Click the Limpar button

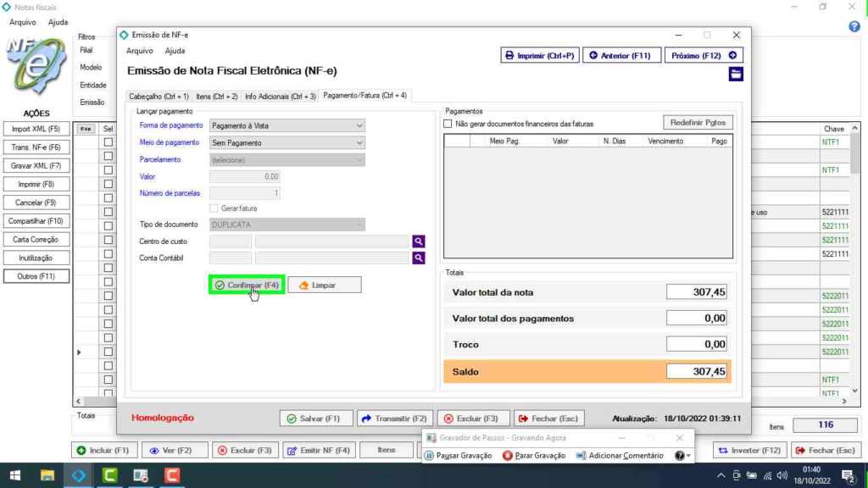[325, 286]
